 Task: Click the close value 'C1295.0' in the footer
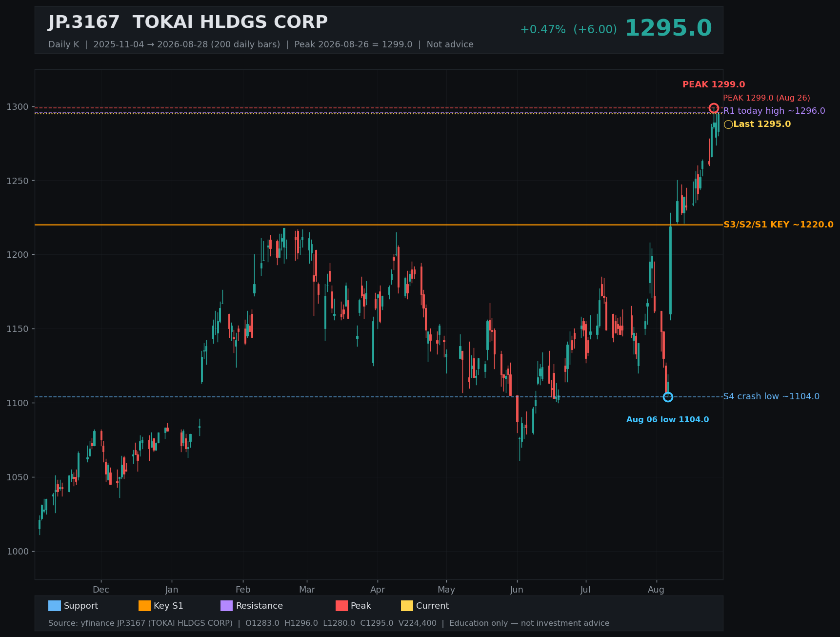point(377,623)
